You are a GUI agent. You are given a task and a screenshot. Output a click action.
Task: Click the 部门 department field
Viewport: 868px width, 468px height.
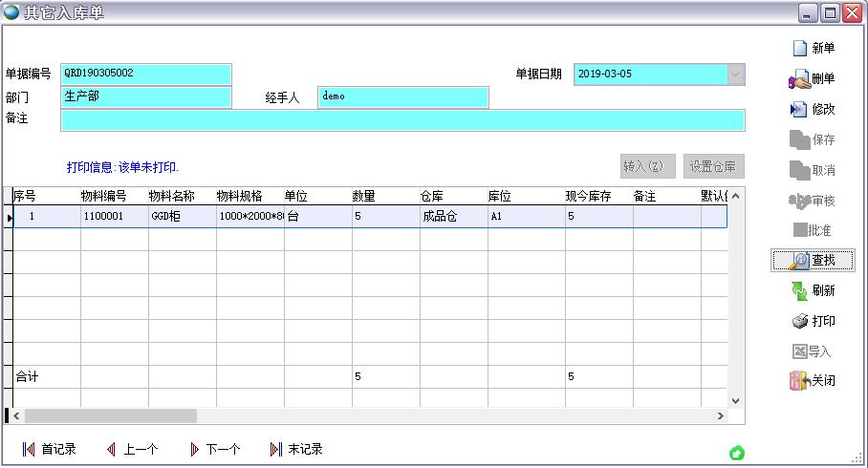click(x=146, y=97)
